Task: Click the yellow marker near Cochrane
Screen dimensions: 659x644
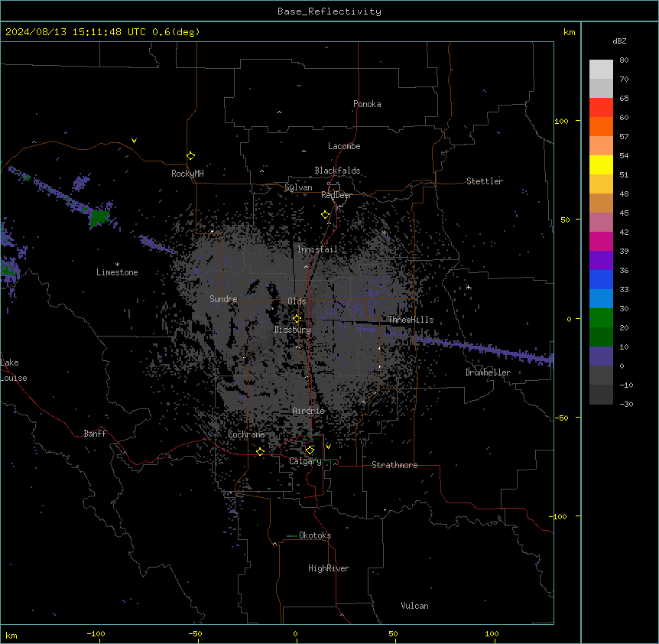Action: [260, 451]
